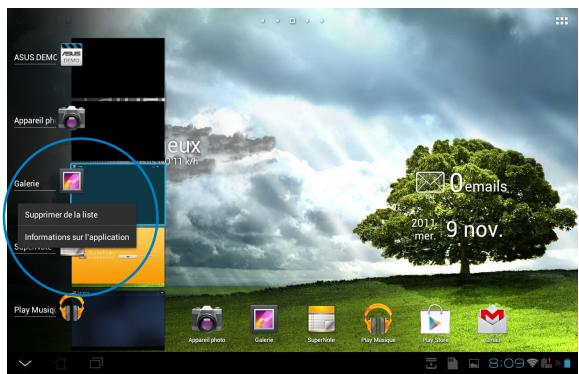Tap the Galerie icon in recents list
Viewport: 579px width, 374px height.
71,181
